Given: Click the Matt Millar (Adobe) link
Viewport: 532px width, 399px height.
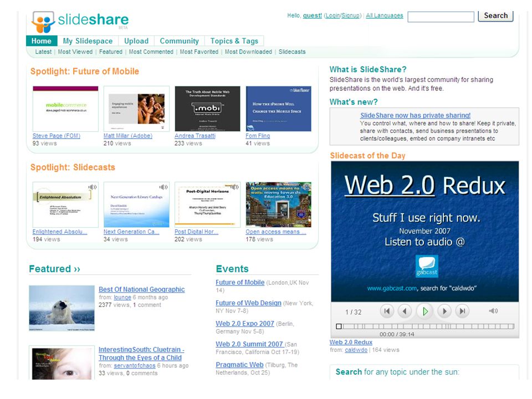Looking at the screenshot, I should 128,136.
